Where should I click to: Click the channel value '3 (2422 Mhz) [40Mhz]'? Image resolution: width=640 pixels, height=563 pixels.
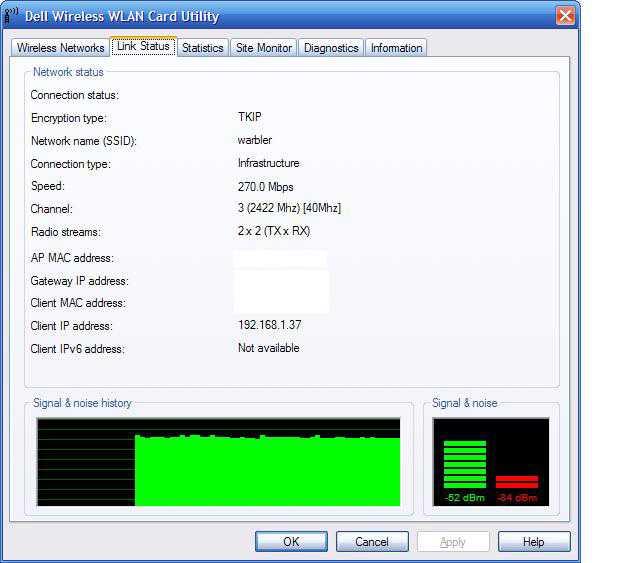coord(289,208)
